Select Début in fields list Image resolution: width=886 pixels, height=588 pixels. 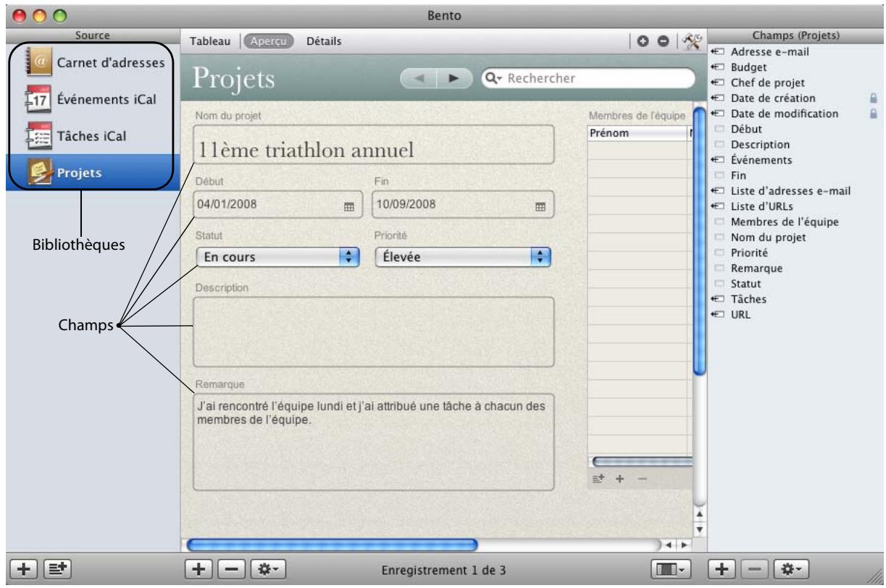tap(745, 129)
